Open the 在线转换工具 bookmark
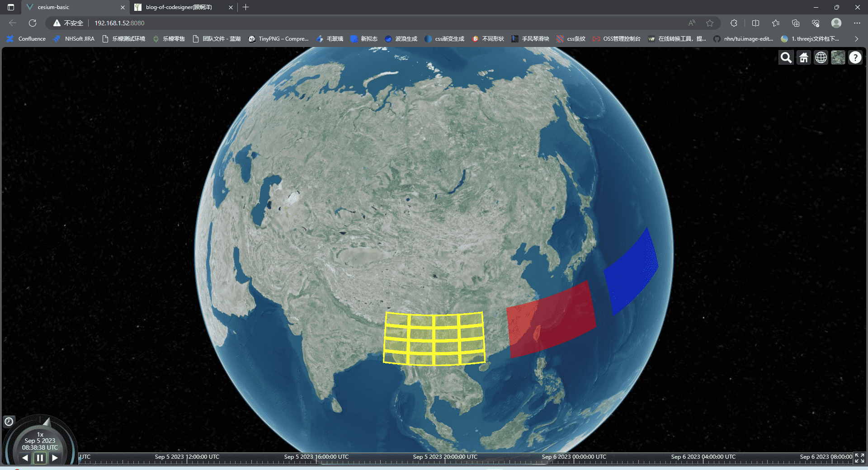The image size is (868, 470). pyautogui.click(x=677, y=39)
